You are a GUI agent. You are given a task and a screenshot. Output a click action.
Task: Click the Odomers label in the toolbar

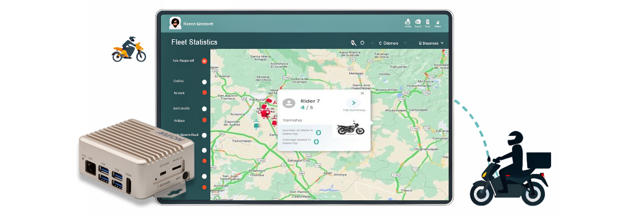[390, 43]
